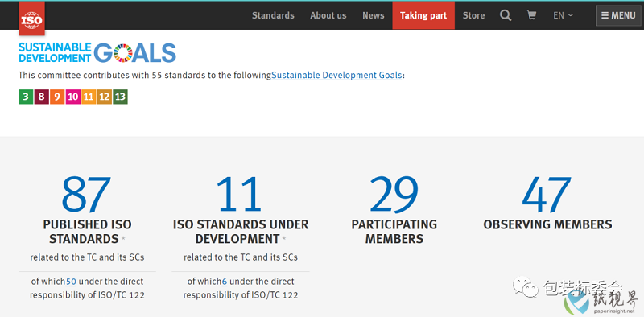Click the 47 observing members number
This screenshot has height=317, width=644.
(x=547, y=194)
